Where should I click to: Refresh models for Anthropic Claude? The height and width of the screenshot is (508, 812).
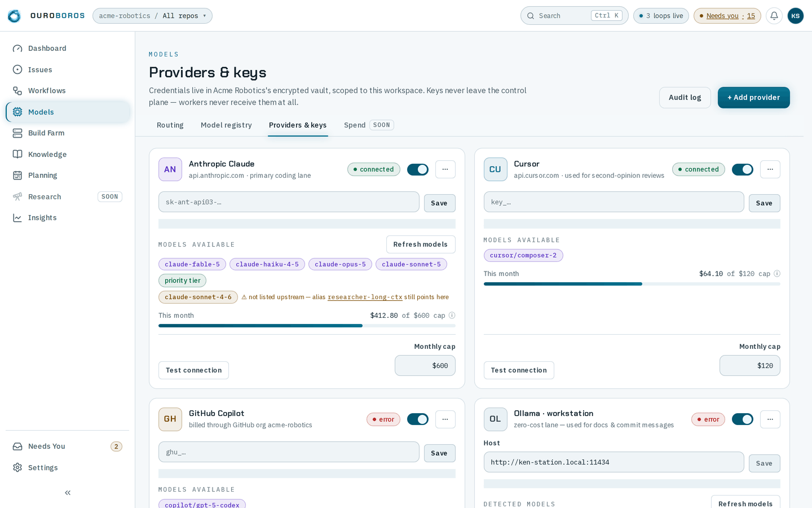click(421, 244)
